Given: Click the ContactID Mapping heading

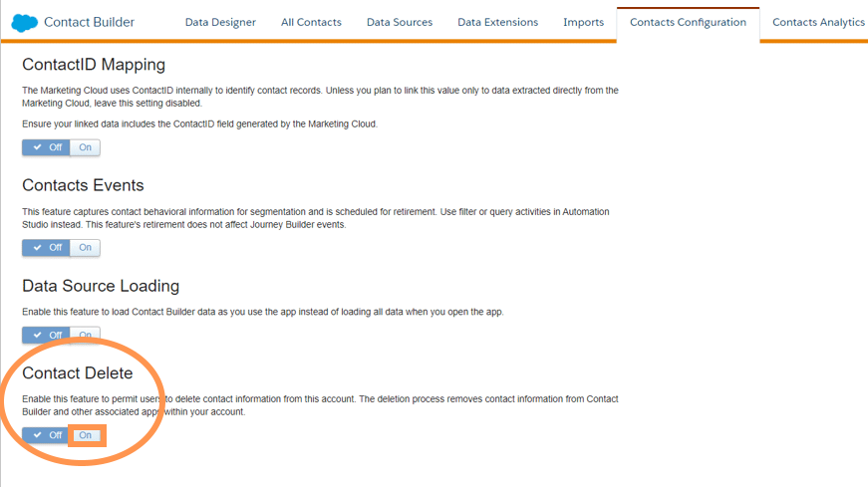Looking at the screenshot, I should (94, 65).
